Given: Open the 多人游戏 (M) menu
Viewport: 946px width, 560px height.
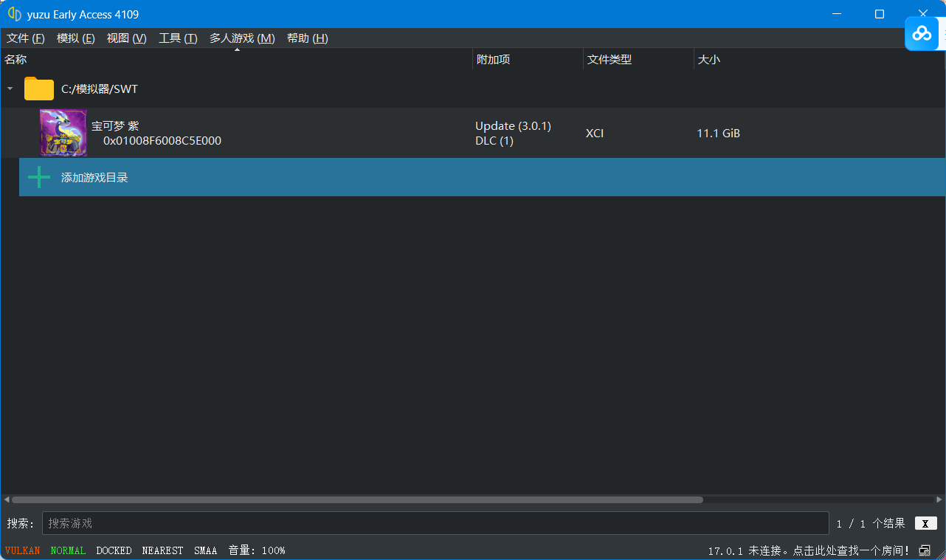Looking at the screenshot, I should 242,38.
